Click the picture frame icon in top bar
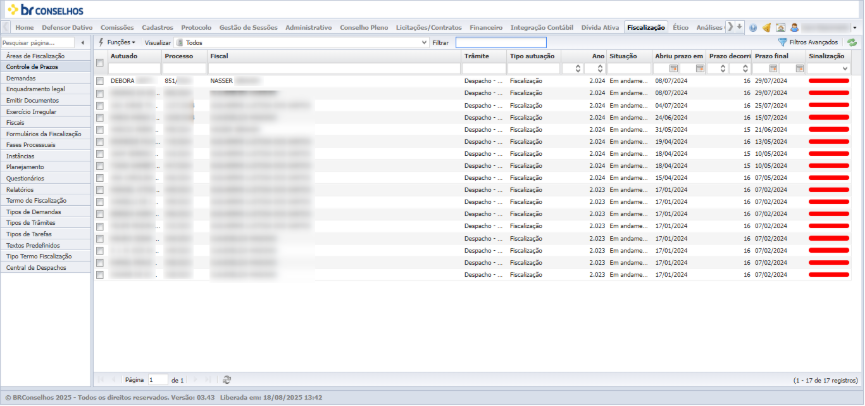This screenshot has height=406, width=865. point(781,28)
